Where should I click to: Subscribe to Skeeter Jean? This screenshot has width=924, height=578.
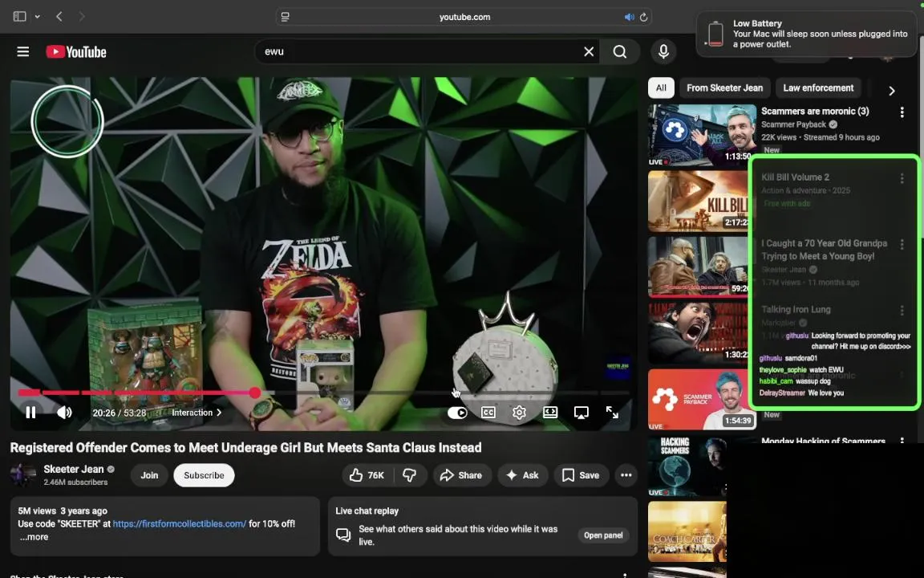coord(204,474)
